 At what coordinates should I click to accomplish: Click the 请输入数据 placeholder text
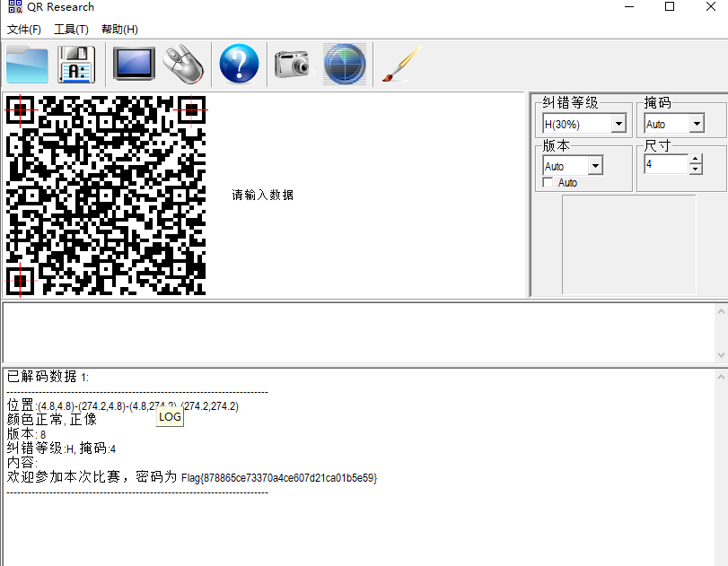tap(263, 195)
